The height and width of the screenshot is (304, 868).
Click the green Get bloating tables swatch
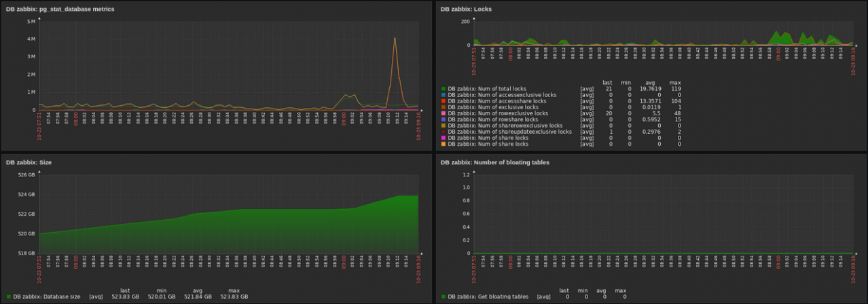(444, 297)
